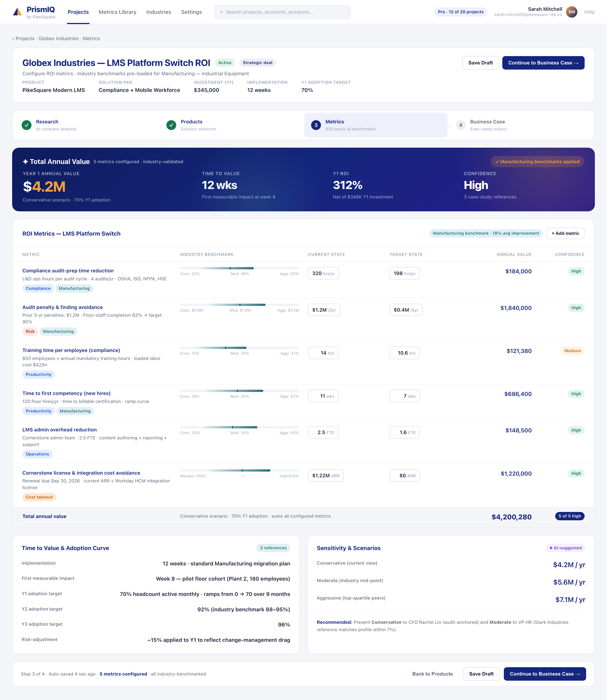Open Sarah Mitchell's SM avatar
The height and width of the screenshot is (700, 607).
(x=571, y=12)
